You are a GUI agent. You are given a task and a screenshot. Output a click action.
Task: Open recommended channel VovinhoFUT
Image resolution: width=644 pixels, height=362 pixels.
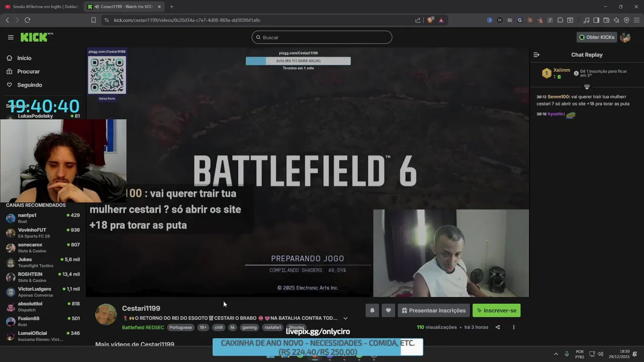click(43, 233)
